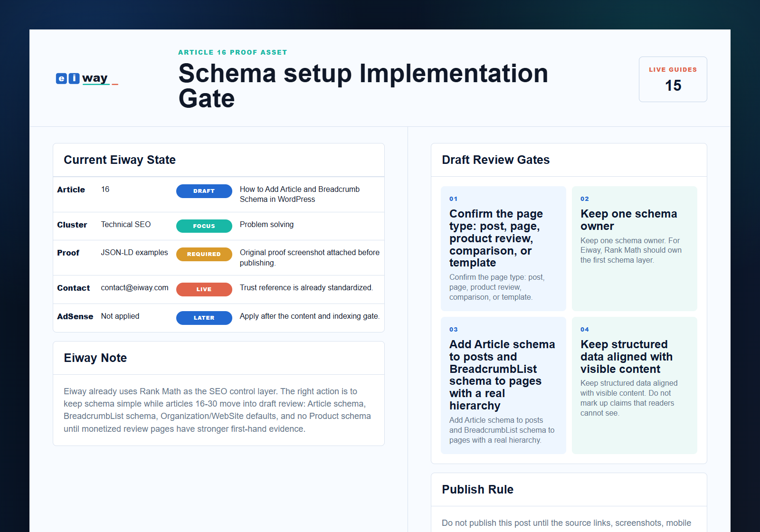
Task: Open 'Keep structured data aligned' gate heading
Action: 626,357
